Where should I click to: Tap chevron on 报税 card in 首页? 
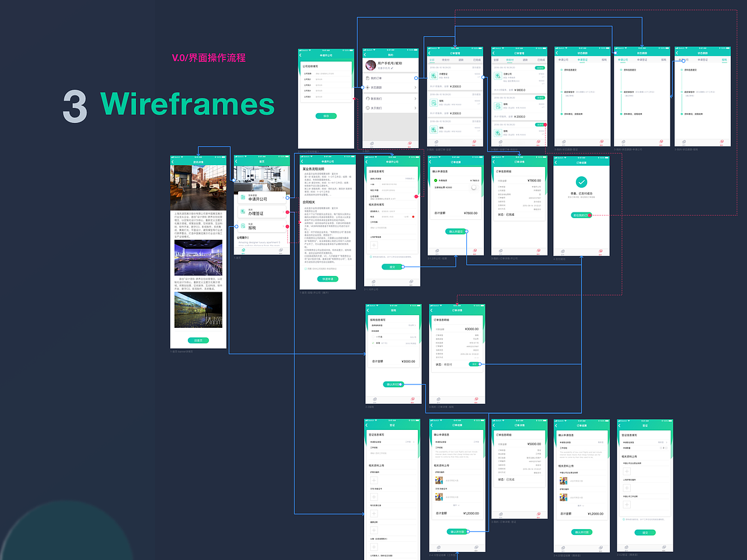coord(283,226)
